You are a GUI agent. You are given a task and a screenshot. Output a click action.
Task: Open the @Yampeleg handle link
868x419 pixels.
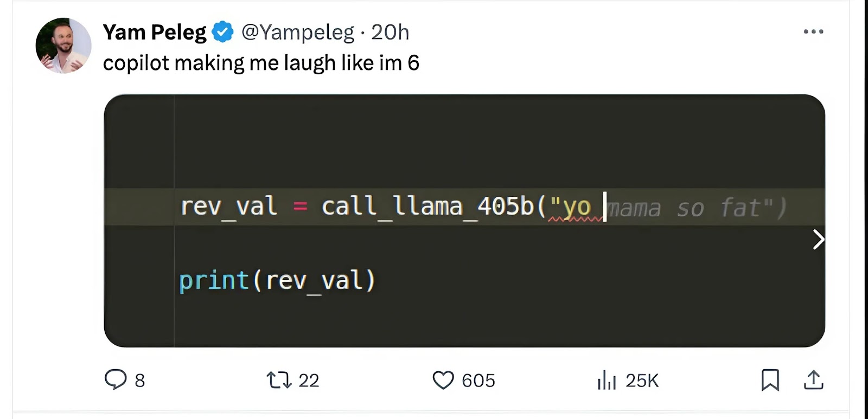click(298, 32)
